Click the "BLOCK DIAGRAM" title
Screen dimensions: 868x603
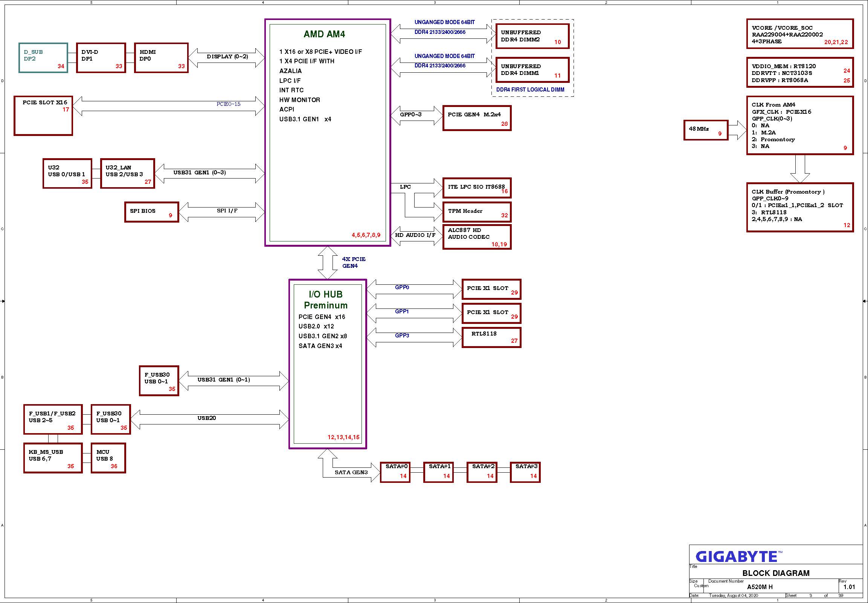776,573
